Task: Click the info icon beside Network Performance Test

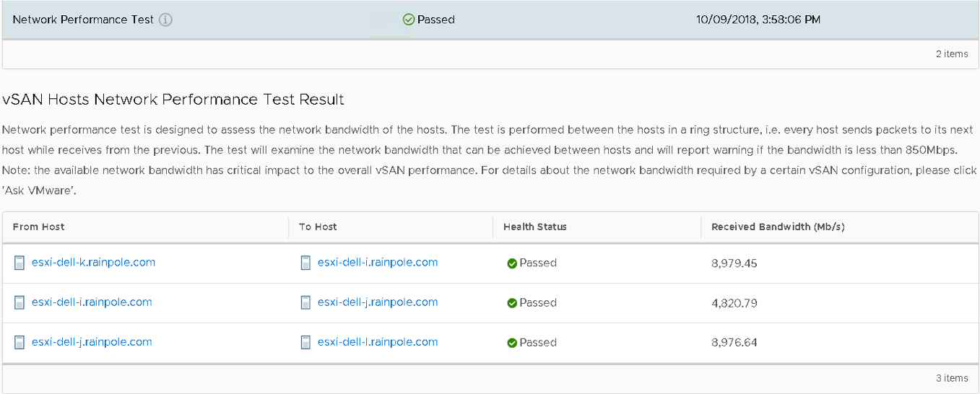Action: (x=165, y=20)
